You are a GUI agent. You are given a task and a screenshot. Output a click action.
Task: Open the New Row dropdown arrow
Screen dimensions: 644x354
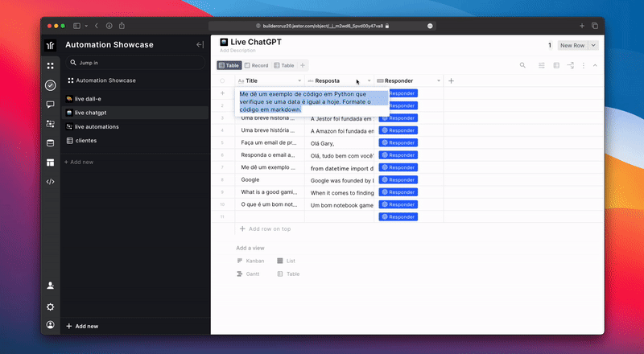point(593,45)
